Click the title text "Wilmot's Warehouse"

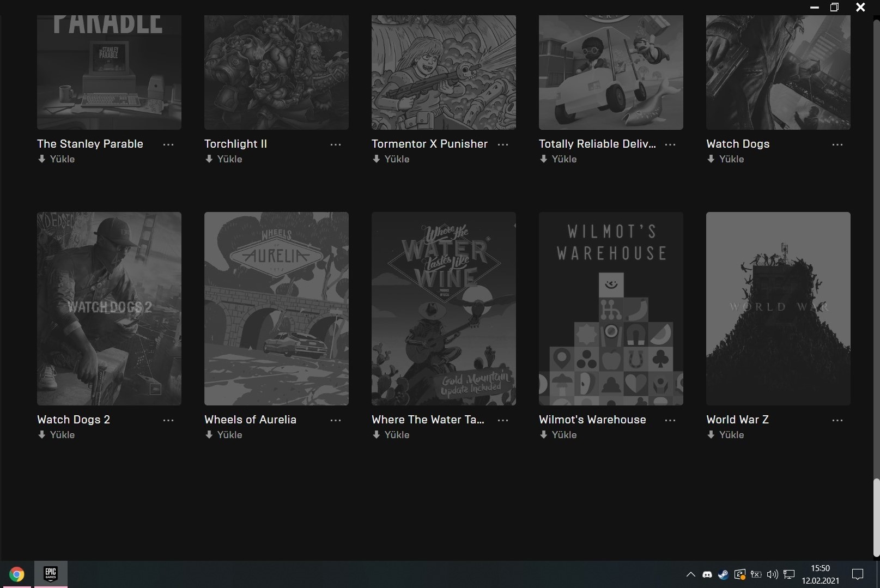point(592,420)
